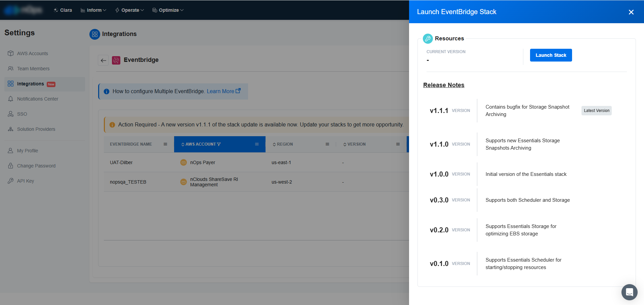Expand the Operate dropdown menu
644x305 pixels.
pos(130,10)
